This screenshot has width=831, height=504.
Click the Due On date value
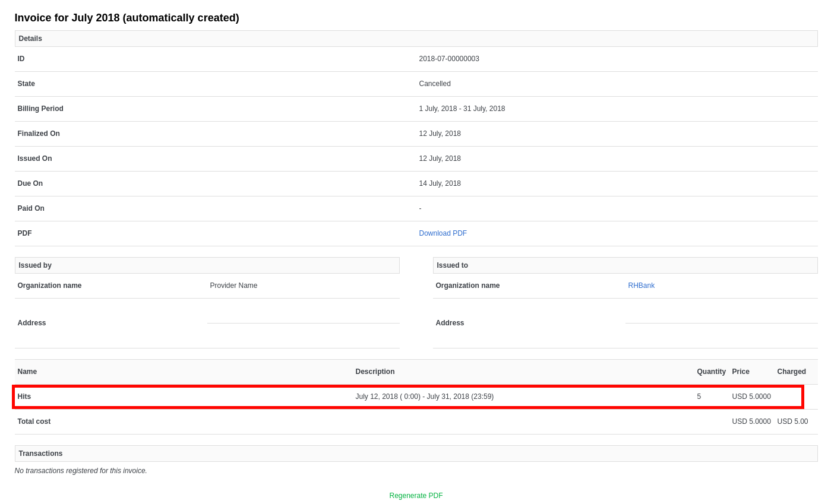(x=440, y=183)
